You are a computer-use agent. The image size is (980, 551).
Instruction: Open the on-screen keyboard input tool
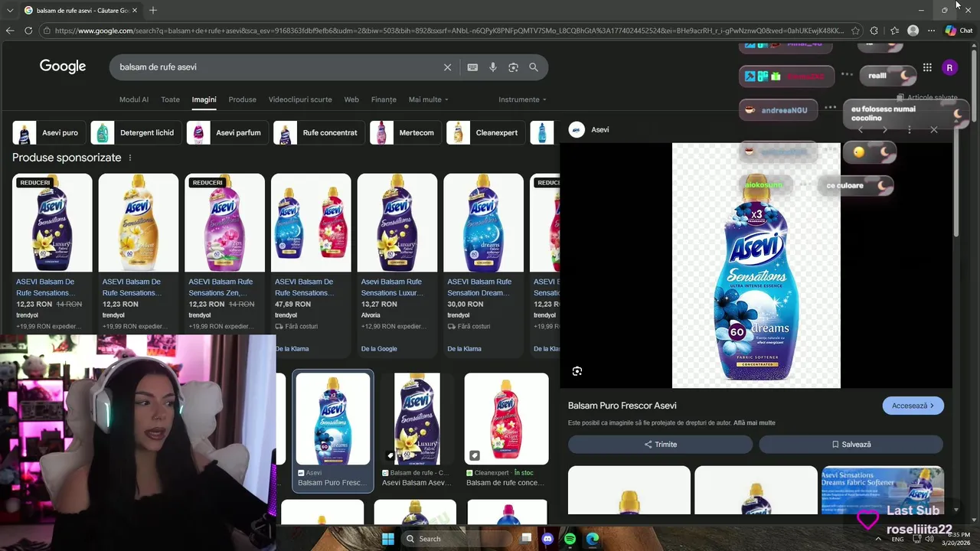tap(472, 67)
